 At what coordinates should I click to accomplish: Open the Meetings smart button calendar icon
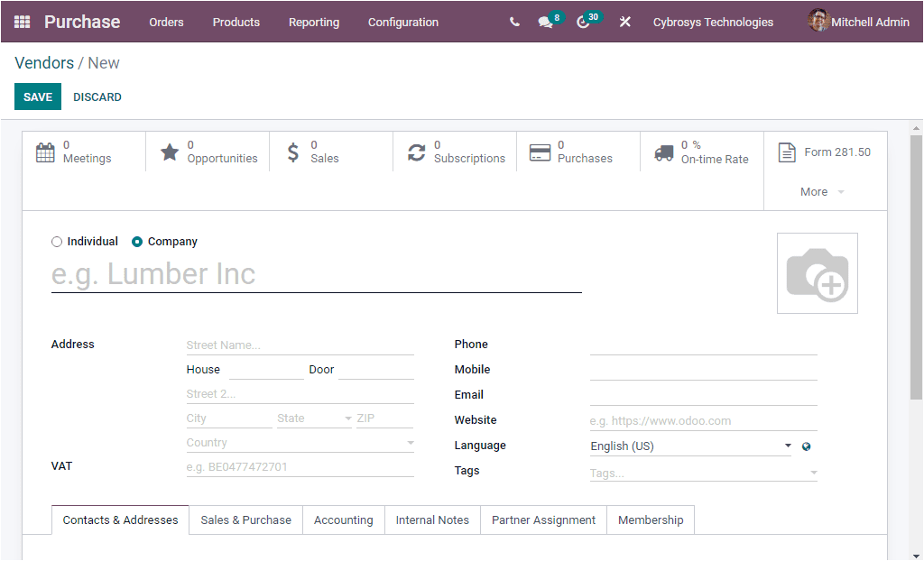(45, 152)
